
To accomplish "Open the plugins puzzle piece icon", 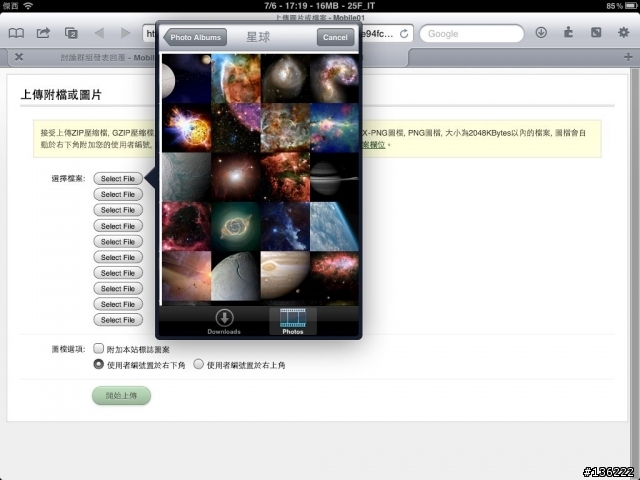I will (x=568, y=32).
